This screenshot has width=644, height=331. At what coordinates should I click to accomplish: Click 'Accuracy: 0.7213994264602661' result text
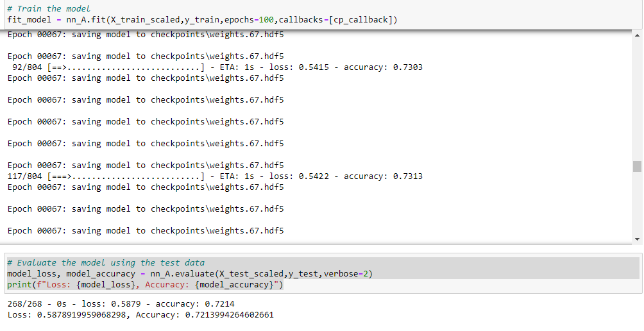pos(205,315)
